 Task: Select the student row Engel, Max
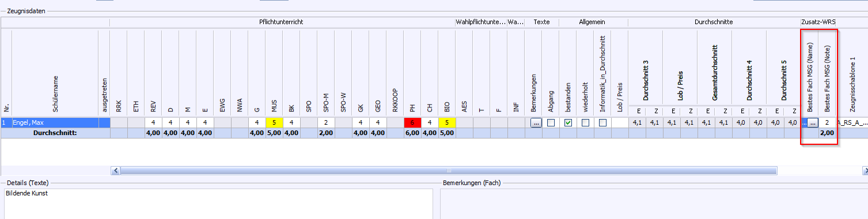tap(55, 122)
